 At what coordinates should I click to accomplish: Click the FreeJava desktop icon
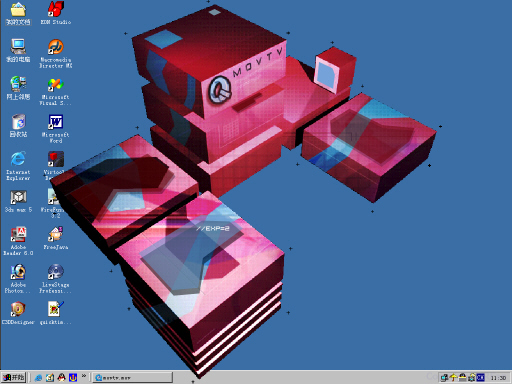(56, 238)
